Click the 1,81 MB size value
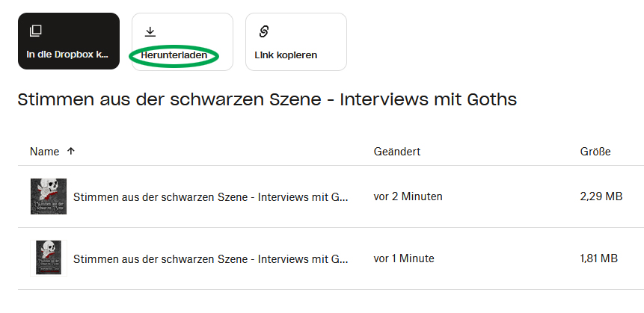Viewport: 644px width, 313px height. [598, 258]
